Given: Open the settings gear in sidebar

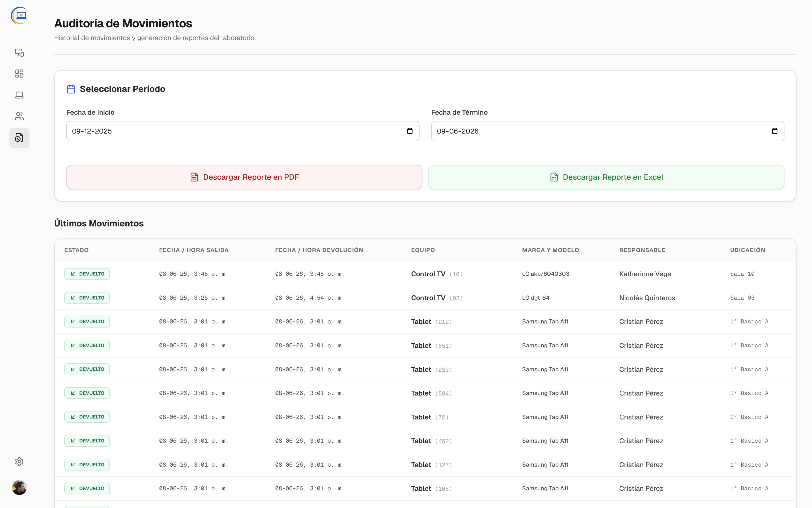Looking at the screenshot, I should tap(19, 461).
